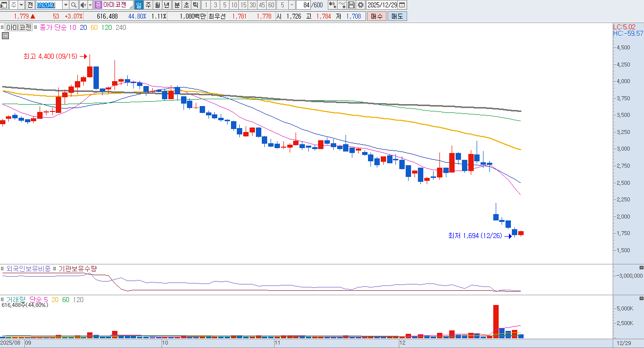The height and width of the screenshot is (348, 644).
Task: Switch to the 주 weekly chart tab
Action: [x=148, y=5]
